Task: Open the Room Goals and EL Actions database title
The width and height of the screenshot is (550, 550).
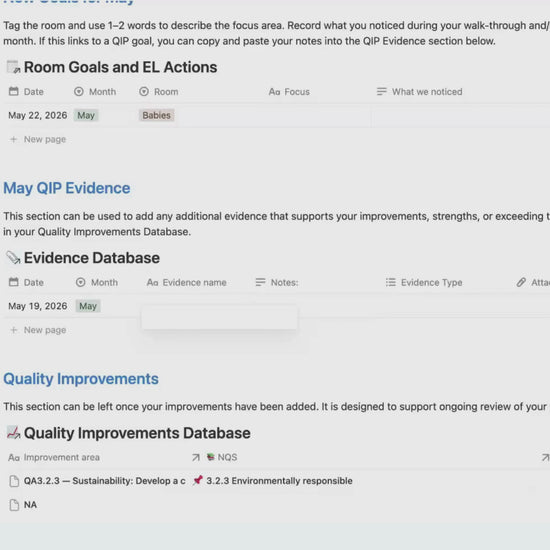Action: pyautogui.click(x=120, y=67)
